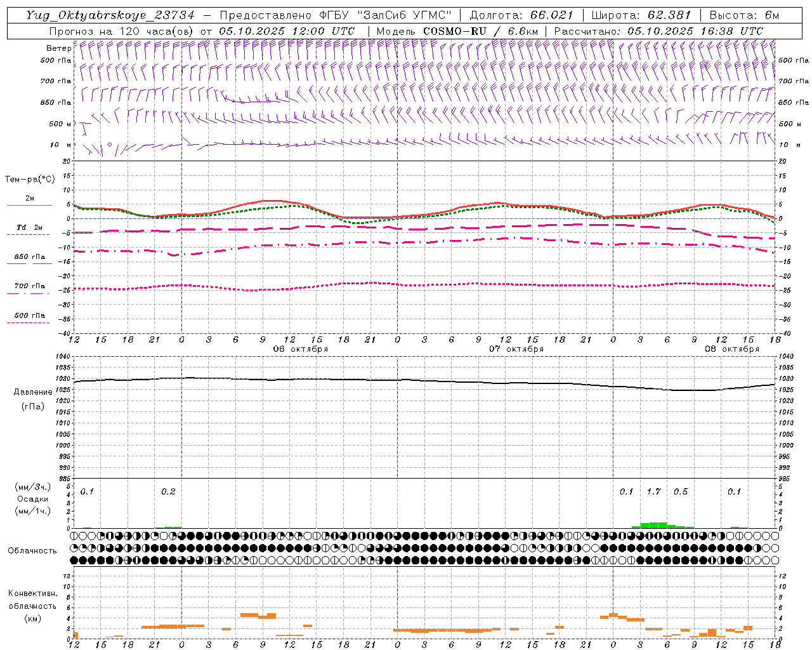Click the '(мм/3ч.)' precipitation unit label
812x650 pixels.
click(x=32, y=487)
